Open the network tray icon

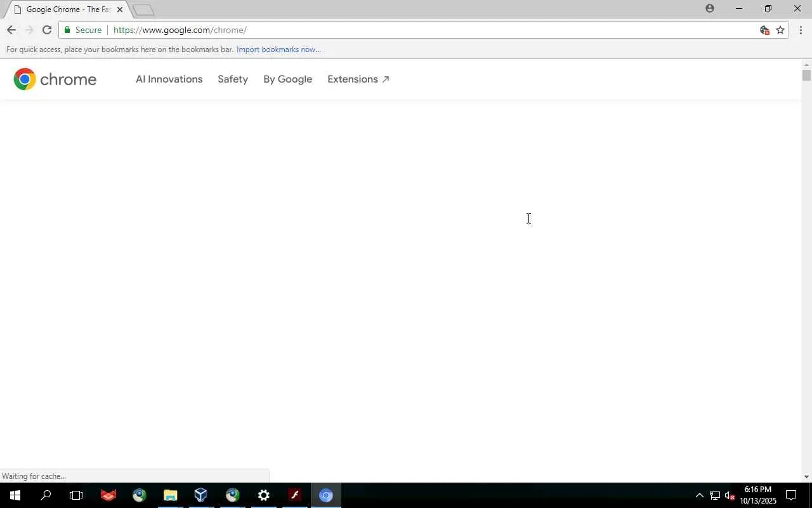[714, 495]
